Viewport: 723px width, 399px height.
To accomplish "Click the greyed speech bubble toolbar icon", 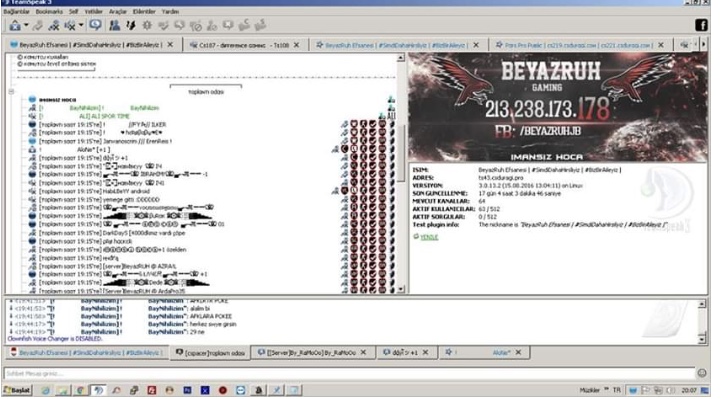I will 179,25.
